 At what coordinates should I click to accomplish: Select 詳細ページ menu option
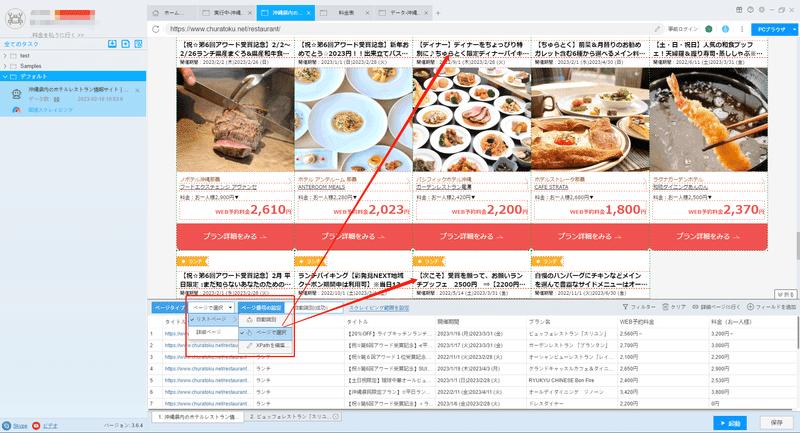(x=213, y=332)
